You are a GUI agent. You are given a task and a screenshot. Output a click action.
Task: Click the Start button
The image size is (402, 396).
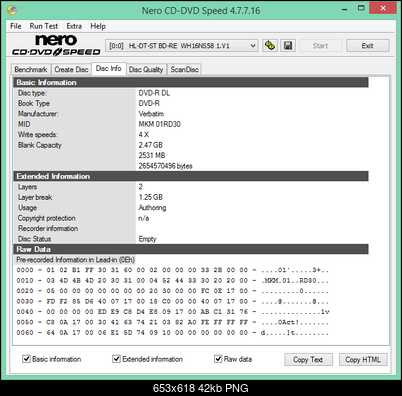320,46
